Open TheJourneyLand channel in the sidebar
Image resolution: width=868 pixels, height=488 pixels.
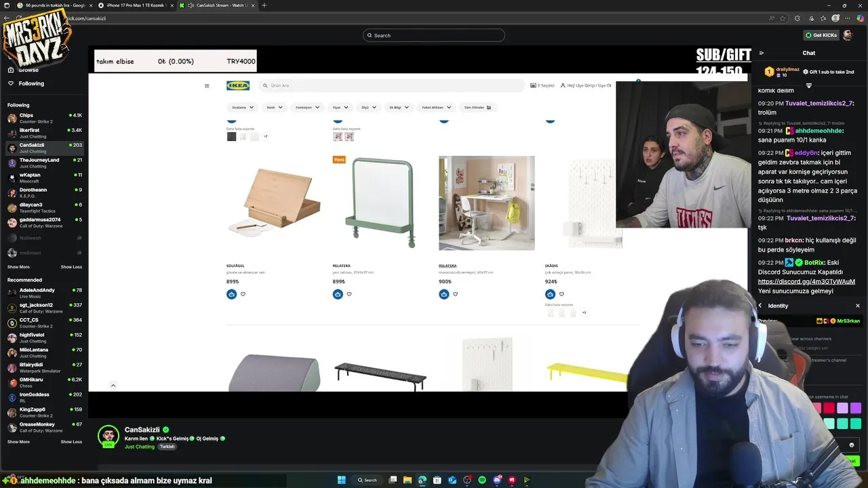45,163
